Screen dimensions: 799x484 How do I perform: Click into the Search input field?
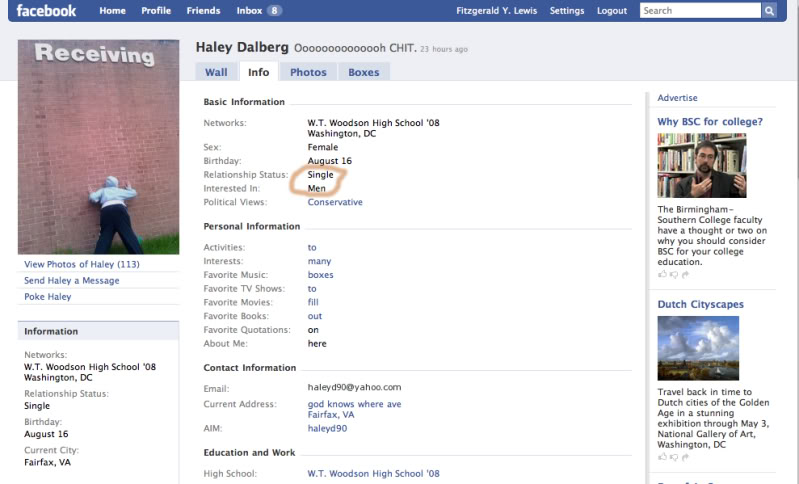(701, 11)
